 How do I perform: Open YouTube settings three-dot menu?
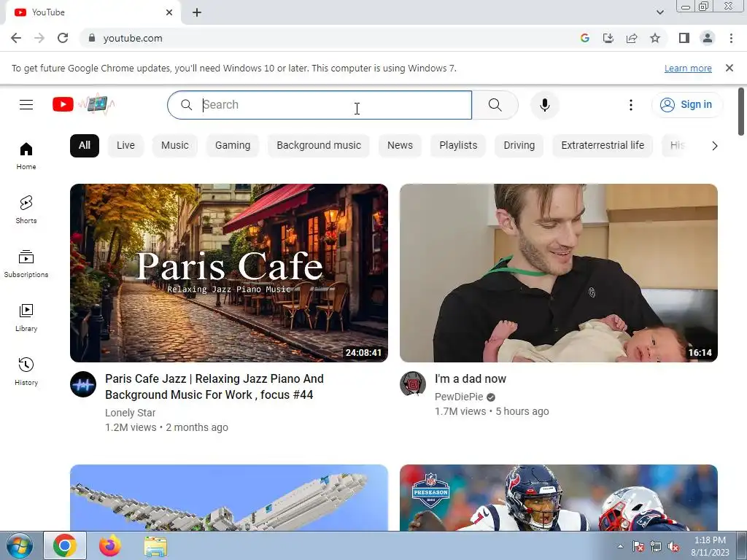tap(631, 105)
